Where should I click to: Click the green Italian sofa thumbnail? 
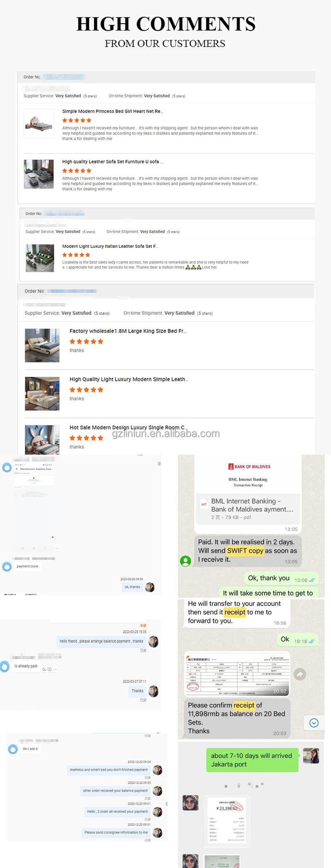coord(40,258)
